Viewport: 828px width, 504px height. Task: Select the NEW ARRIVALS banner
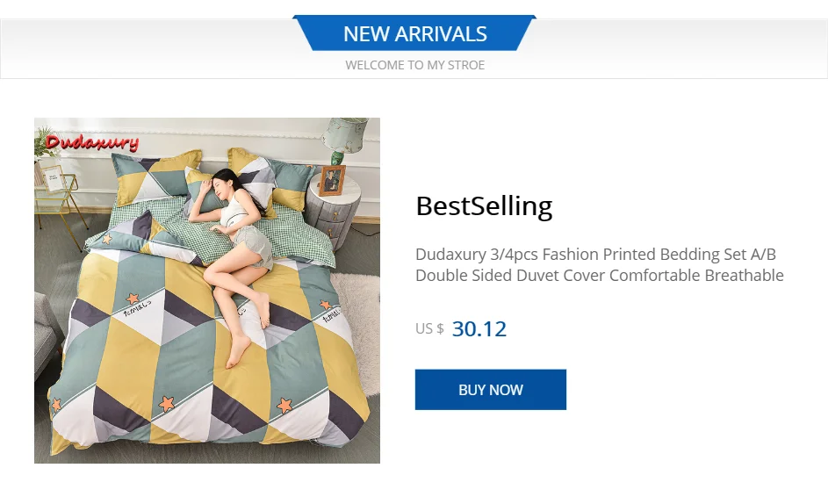click(414, 34)
